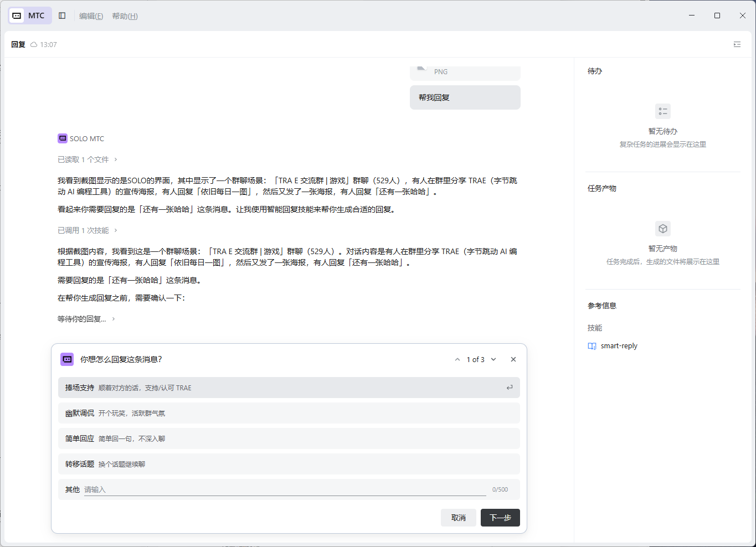Select the 捧场支持 reply option
Screen dimensions: 756x547
coord(289,388)
